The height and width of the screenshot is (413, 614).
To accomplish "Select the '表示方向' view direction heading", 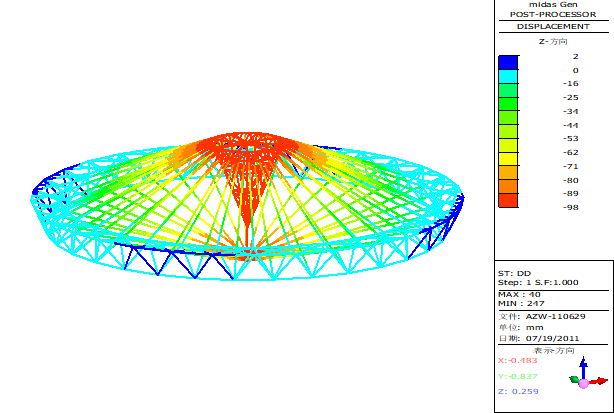I will pyautogui.click(x=554, y=350).
